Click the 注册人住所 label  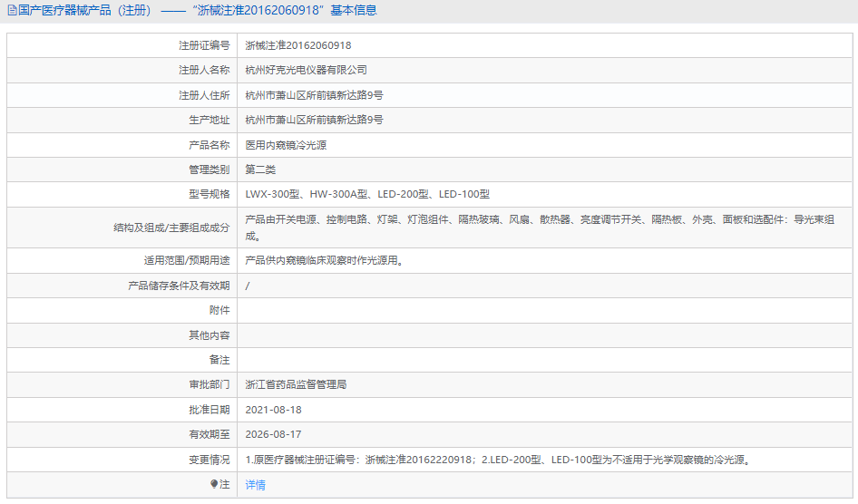(204, 95)
